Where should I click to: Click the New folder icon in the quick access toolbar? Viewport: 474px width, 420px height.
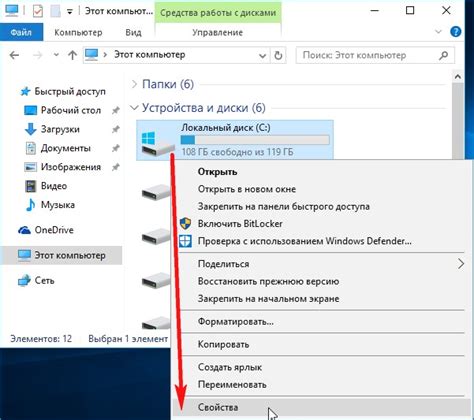[x=55, y=11]
